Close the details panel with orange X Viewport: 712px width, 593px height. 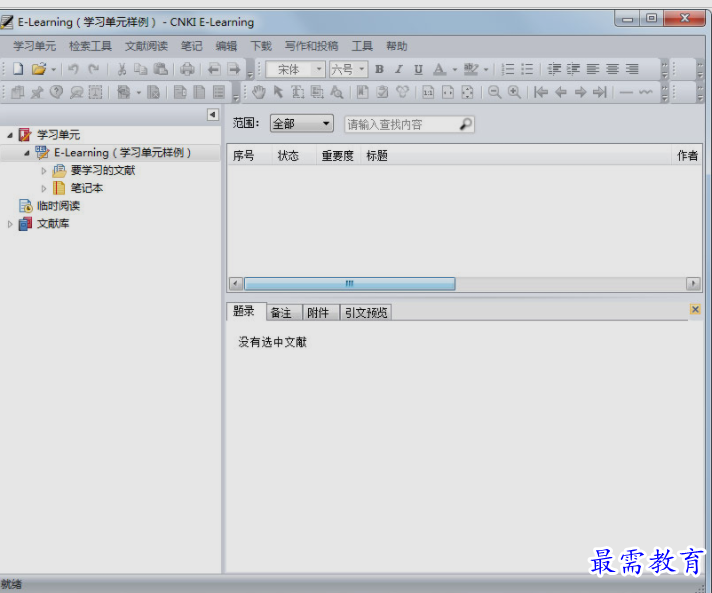[x=695, y=309]
